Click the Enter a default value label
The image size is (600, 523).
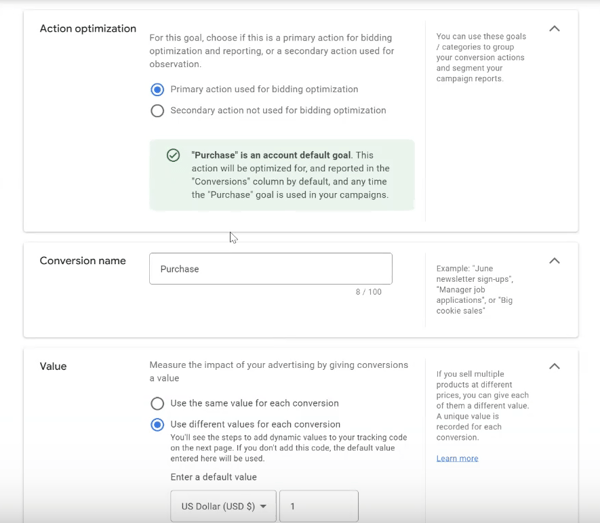(213, 477)
